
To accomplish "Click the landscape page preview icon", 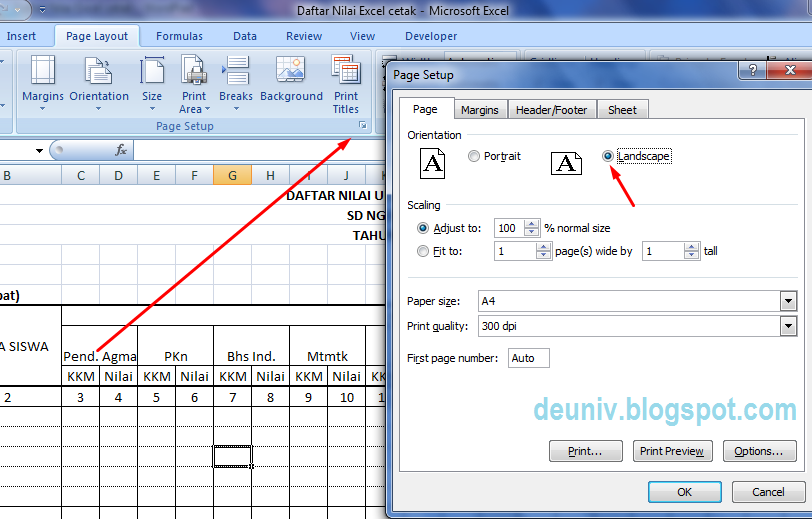I will [566, 163].
